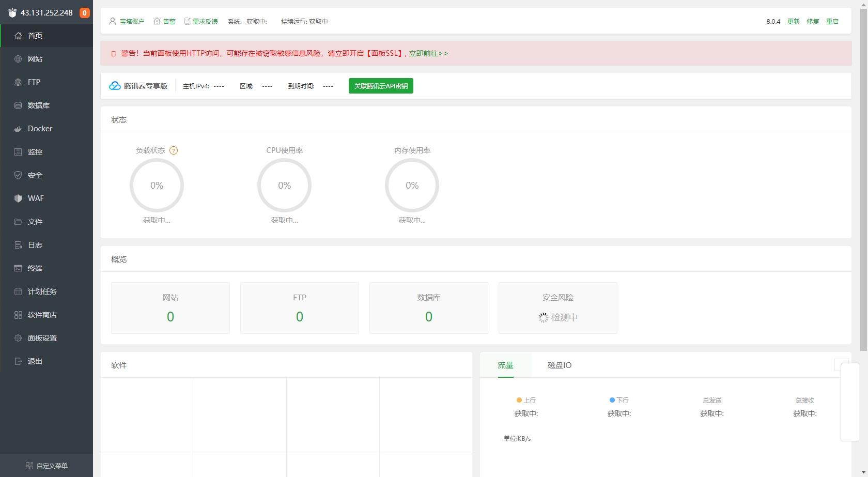Viewport: 868px width, 477px height.
Task: Click the 更新 update link
Action: [794, 22]
